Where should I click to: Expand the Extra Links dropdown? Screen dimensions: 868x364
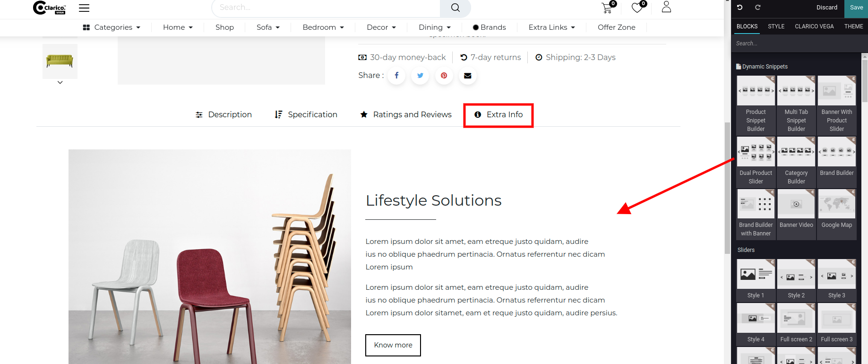[551, 27]
